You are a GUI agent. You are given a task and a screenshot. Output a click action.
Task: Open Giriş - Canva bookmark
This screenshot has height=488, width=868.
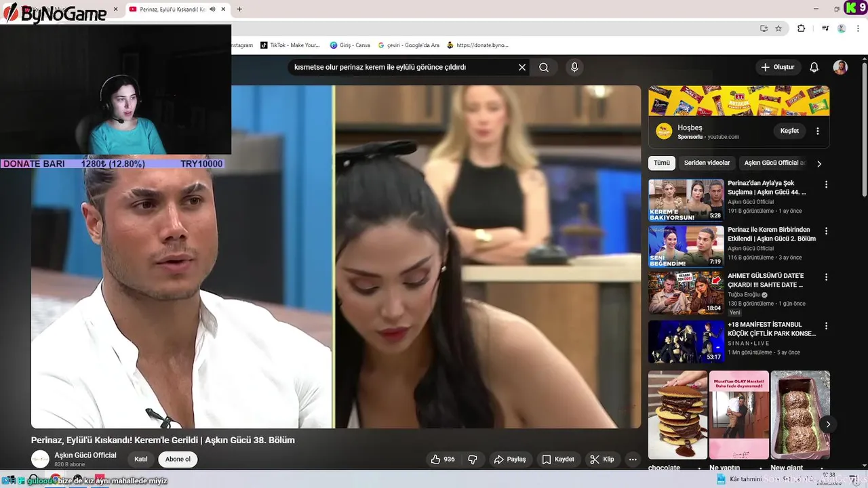point(350,45)
